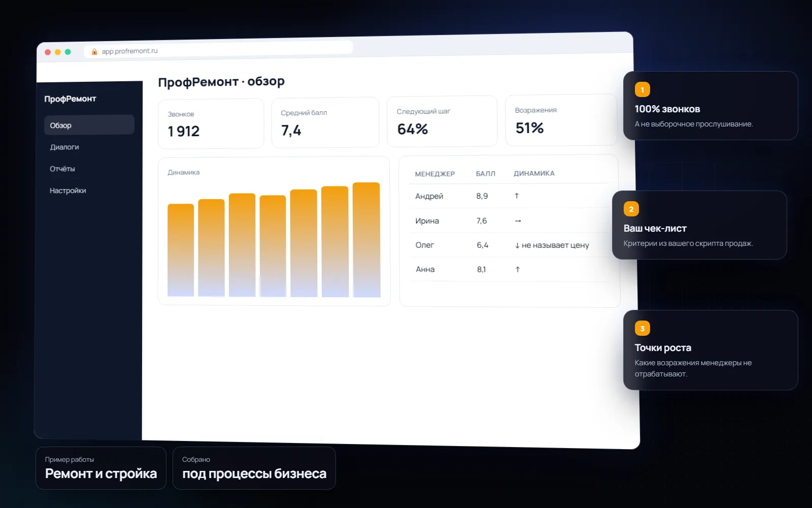Click the lock icon in the address bar
The height and width of the screenshot is (508, 812).
94,51
